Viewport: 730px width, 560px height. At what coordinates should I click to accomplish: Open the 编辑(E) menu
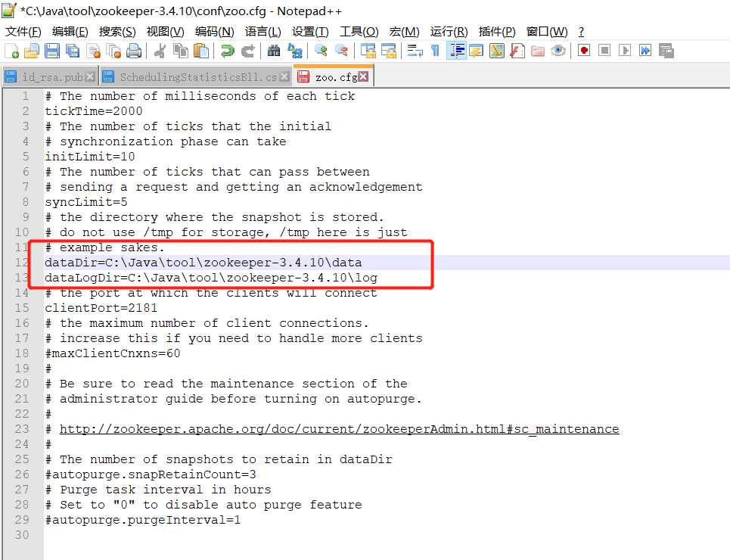[70, 32]
